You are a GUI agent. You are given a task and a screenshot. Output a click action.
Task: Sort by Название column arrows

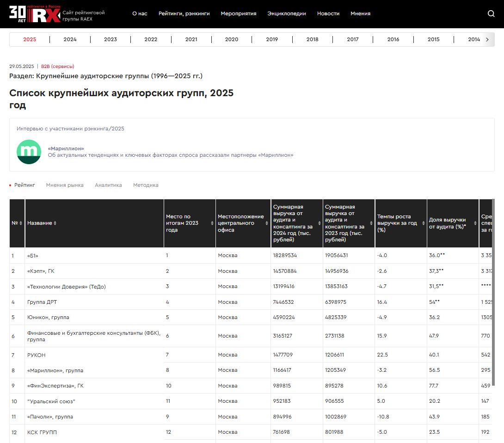tap(55, 223)
